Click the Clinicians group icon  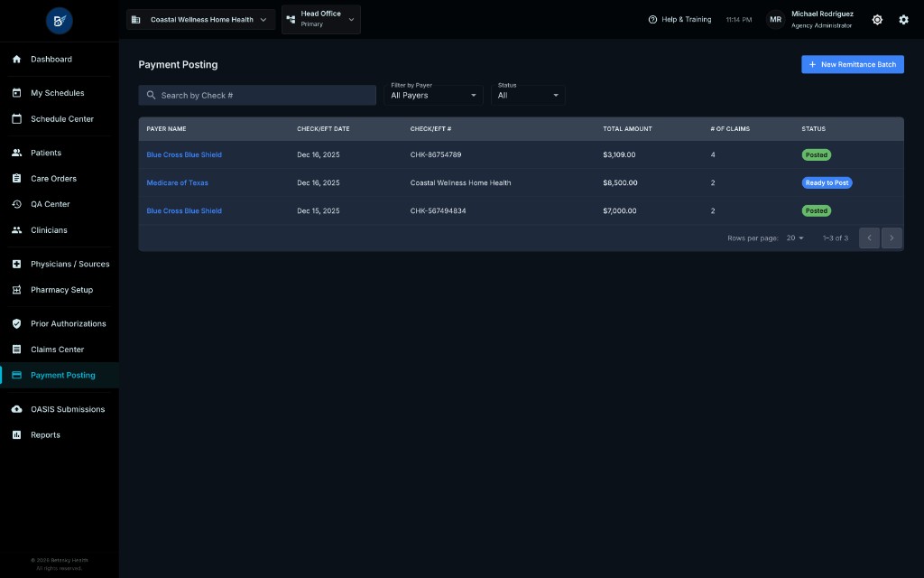[16, 230]
